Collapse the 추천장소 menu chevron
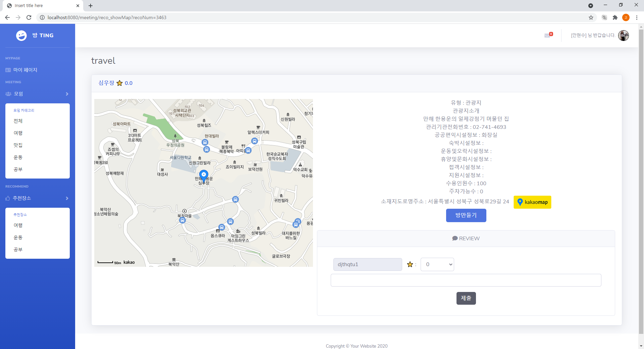 (x=67, y=198)
